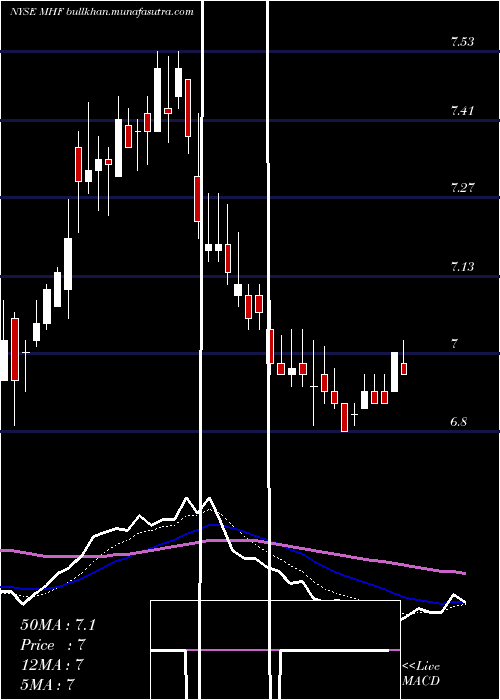Click the 5MA : 7 readout
The width and height of the screenshot is (500, 700).
47,685
